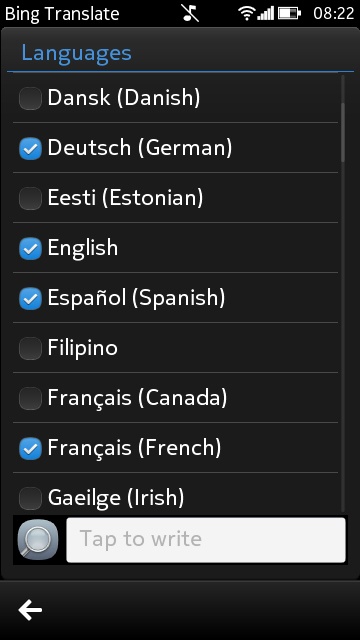Enable the Eesti (Estonian) checkbox
This screenshot has height=640, width=360.
coord(30,198)
